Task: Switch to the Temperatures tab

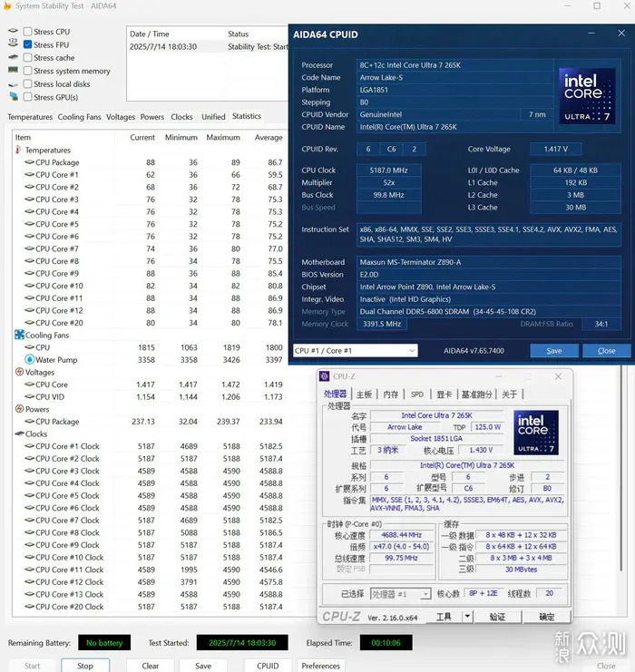Action: 30,117
